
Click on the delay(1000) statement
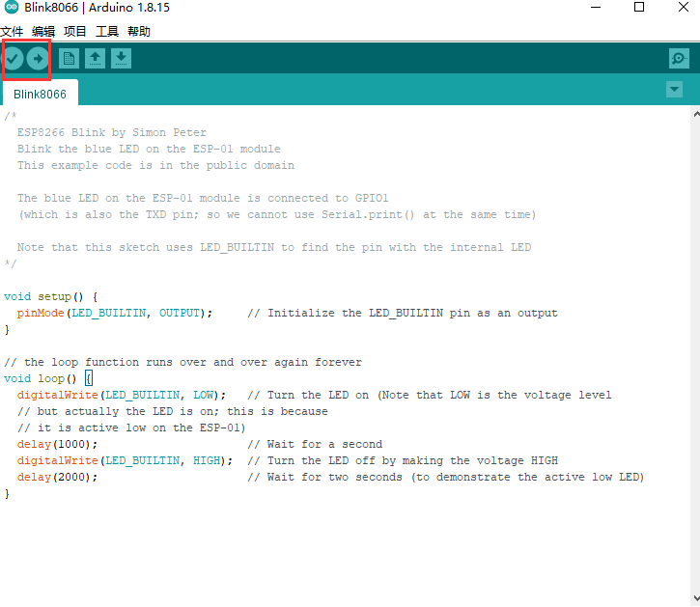[x=57, y=444]
